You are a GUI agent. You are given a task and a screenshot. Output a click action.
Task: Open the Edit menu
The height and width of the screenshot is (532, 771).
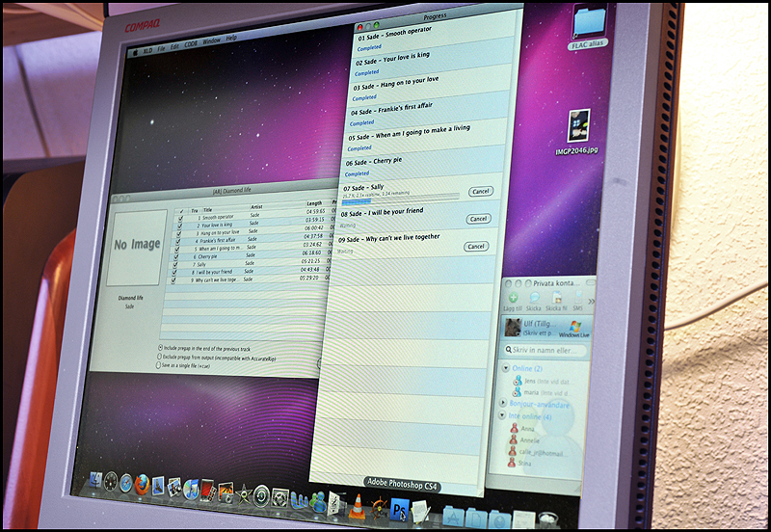(x=174, y=46)
